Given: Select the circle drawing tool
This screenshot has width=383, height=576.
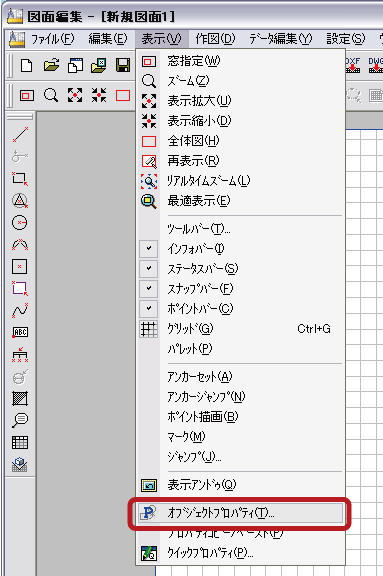Looking at the screenshot, I should click(x=20, y=222).
